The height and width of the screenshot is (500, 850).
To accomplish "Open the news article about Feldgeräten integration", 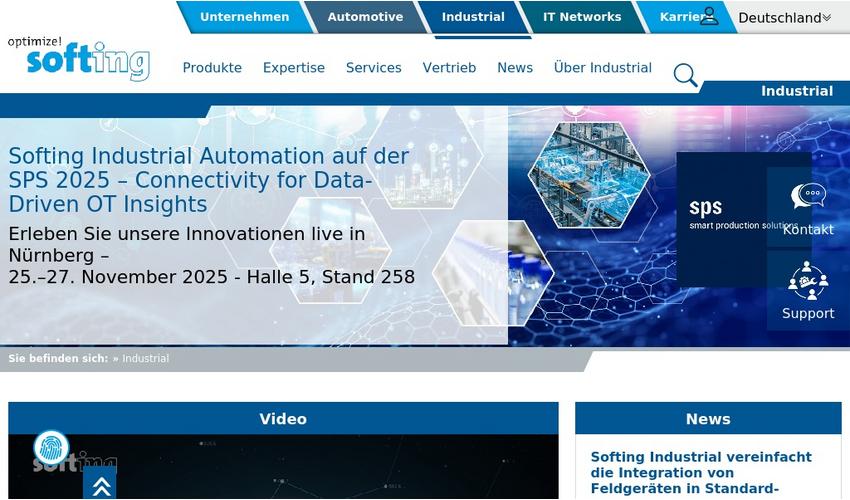I will click(x=701, y=473).
